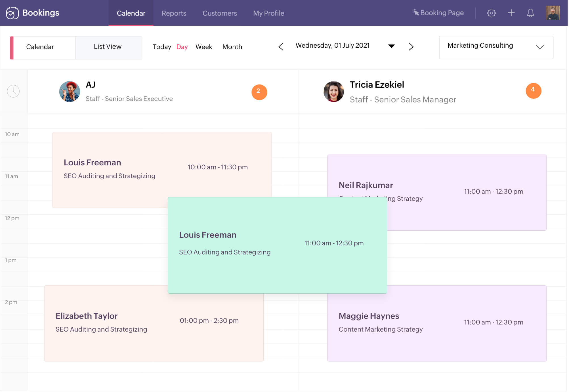
Task: Switch from Day to Week view
Action: [203, 47]
